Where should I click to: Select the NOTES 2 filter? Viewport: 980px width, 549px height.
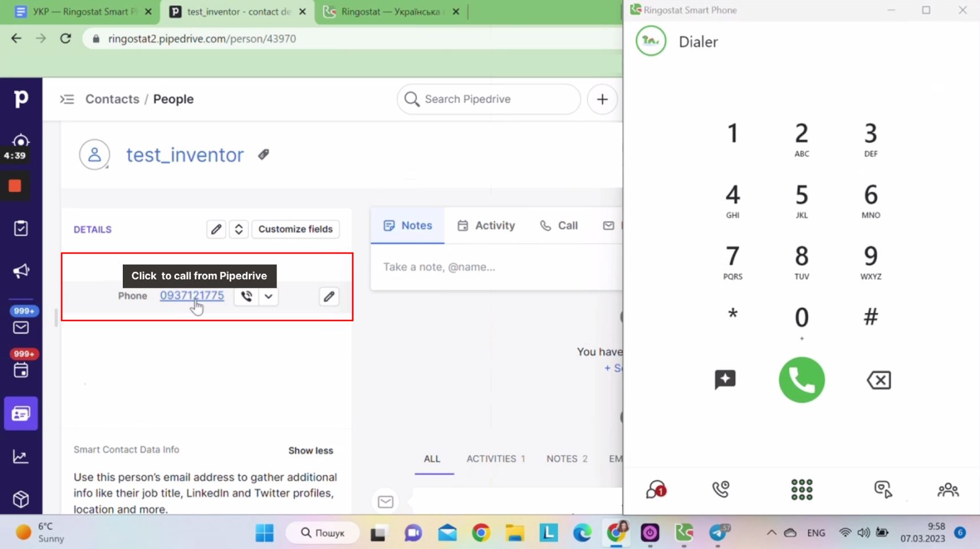(567, 459)
